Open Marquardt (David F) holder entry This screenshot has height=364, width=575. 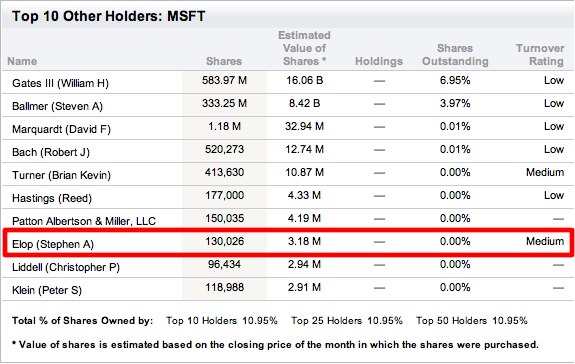point(61,129)
